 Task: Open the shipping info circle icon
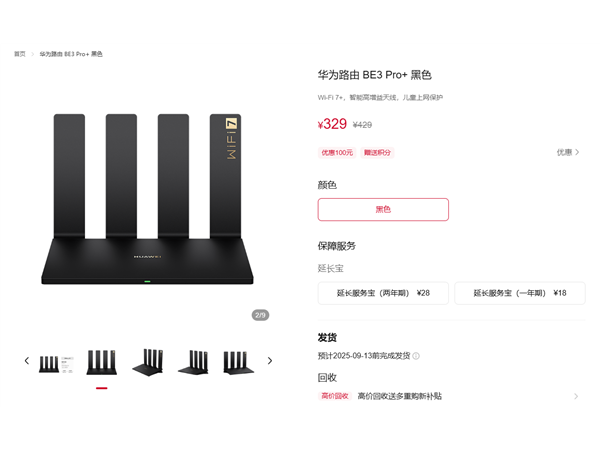[x=416, y=356]
